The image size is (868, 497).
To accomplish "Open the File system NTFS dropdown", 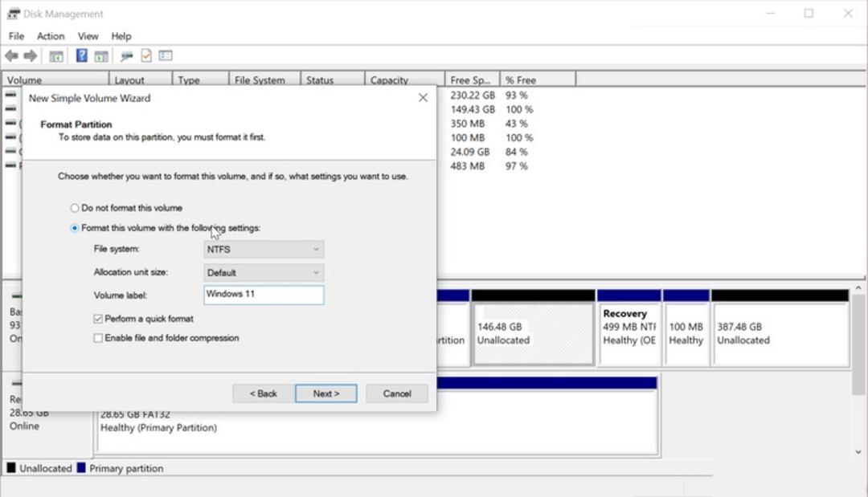I will click(264, 250).
